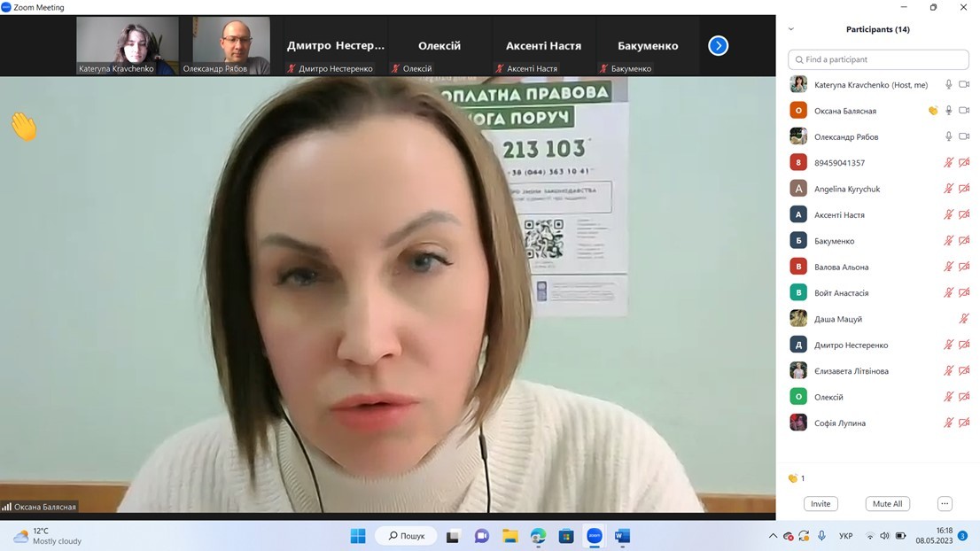The image size is (980, 551).
Task: Click connection signal icon beside Оксана Балясная label
Action: click(x=7, y=507)
